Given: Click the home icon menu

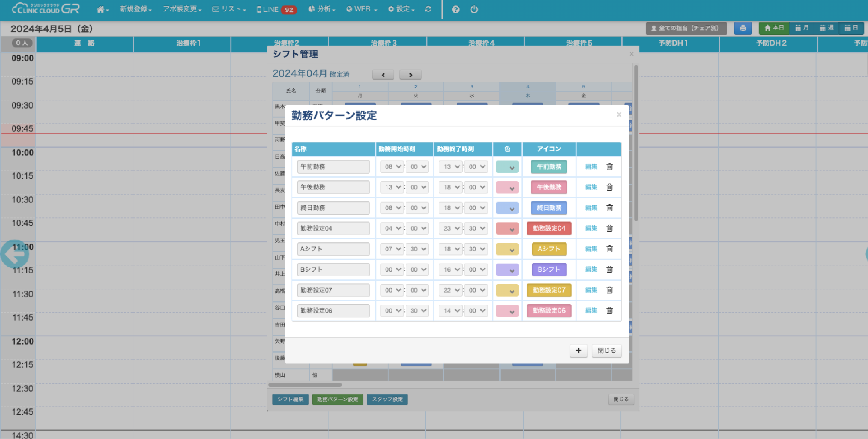Looking at the screenshot, I should click(102, 9).
